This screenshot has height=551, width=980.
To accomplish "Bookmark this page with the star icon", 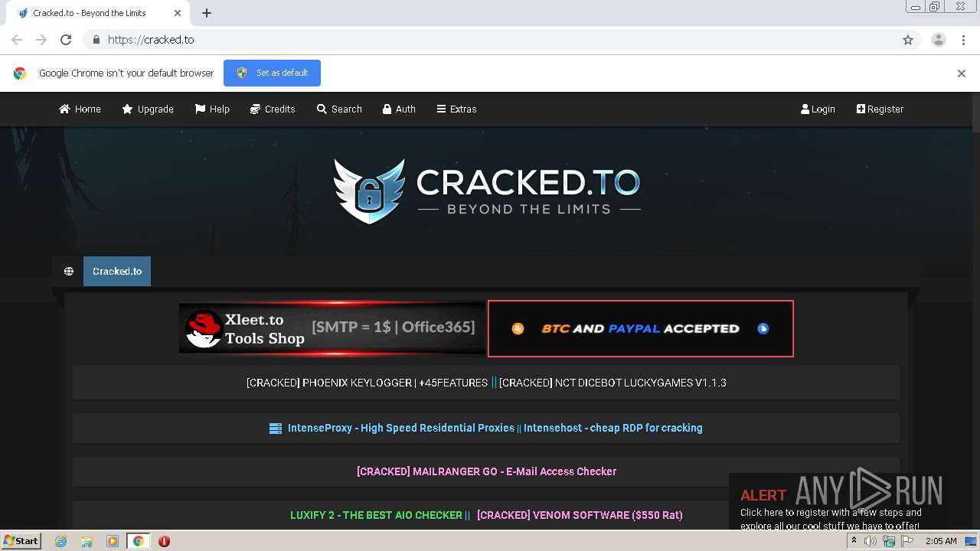I will pyautogui.click(x=908, y=40).
